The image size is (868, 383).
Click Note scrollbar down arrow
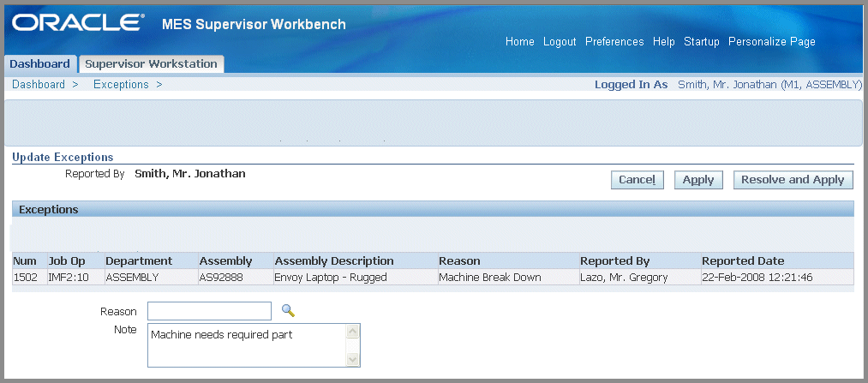353,359
